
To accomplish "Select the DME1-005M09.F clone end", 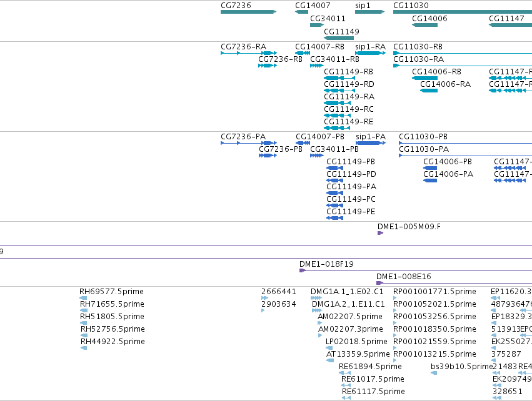I will pyautogui.click(x=380, y=233).
